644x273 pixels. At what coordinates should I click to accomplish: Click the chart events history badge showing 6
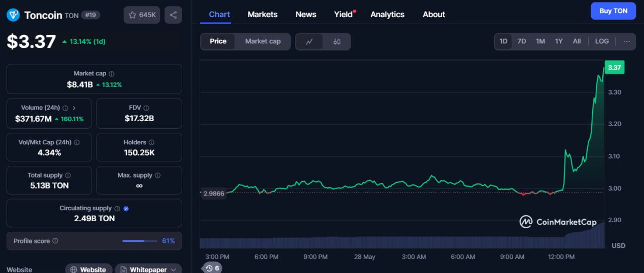pos(212,268)
